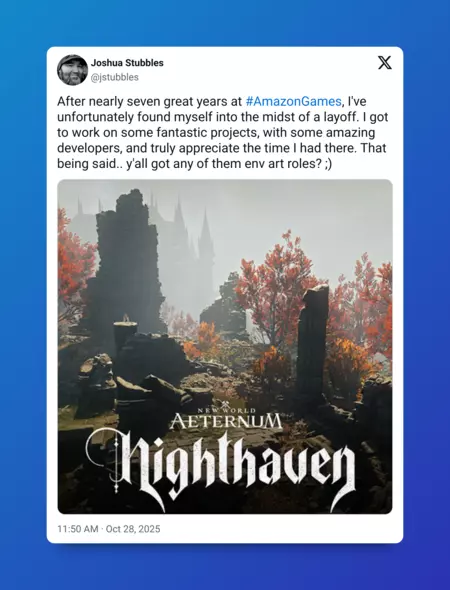Click the Joshua Stubbles display name
This screenshot has width=450, height=590.
coord(127,63)
